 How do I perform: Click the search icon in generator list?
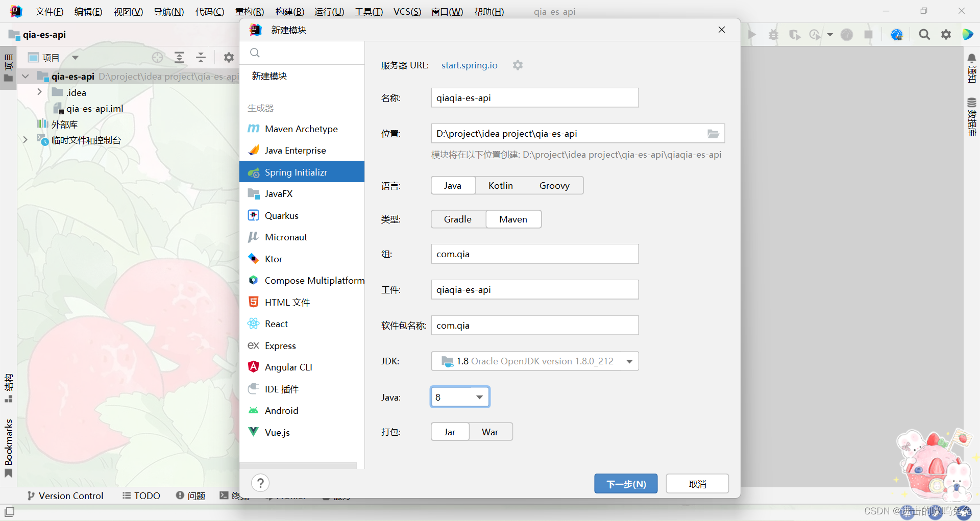point(255,53)
